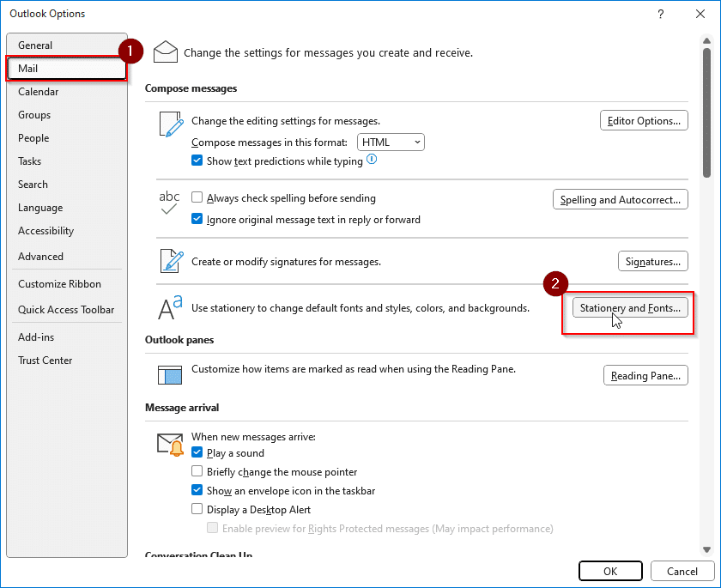721x588 pixels.
Task: Click the editing settings pencil-and-page icon
Action: (x=171, y=124)
